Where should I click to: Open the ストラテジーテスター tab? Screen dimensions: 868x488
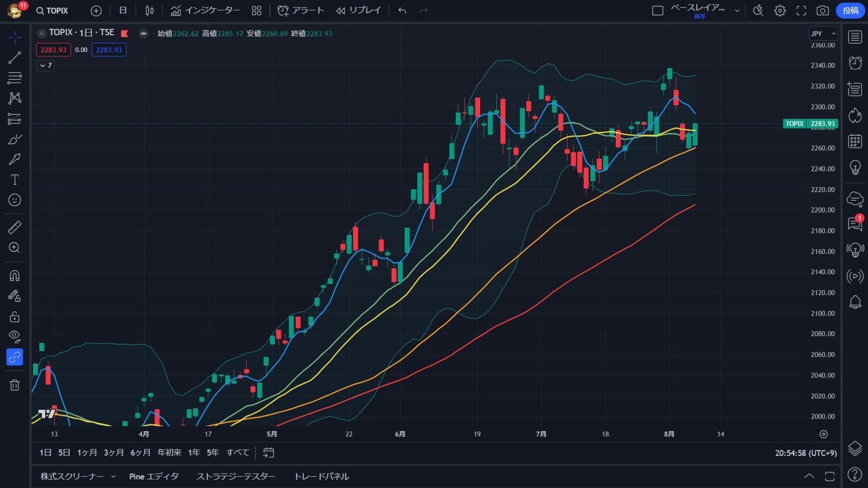(236, 477)
